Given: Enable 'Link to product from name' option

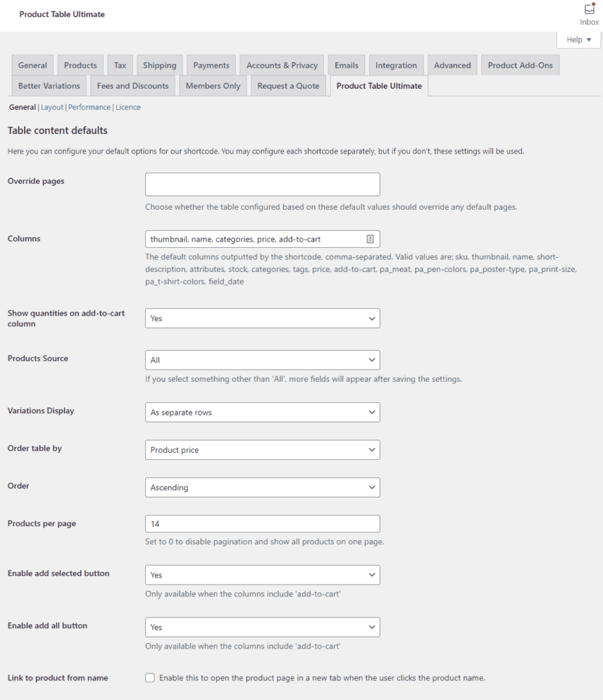Looking at the screenshot, I should pyautogui.click(x=150, y=677).
